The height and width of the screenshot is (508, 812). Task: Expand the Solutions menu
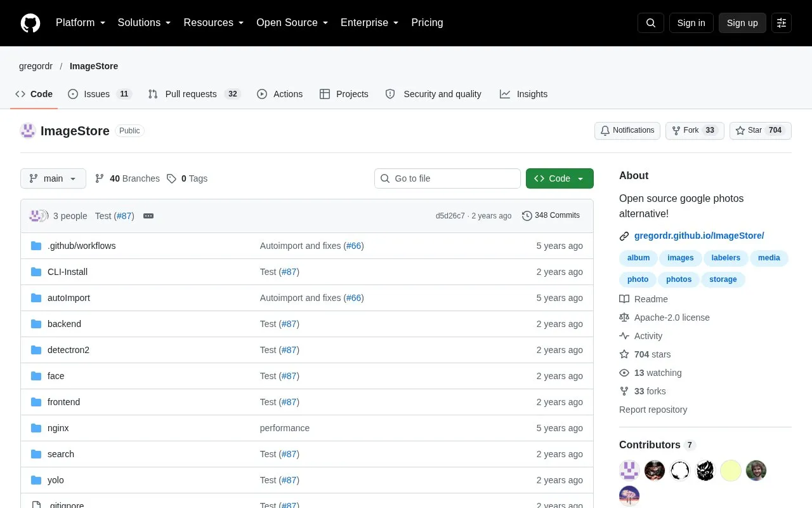(x=145, y=23)
